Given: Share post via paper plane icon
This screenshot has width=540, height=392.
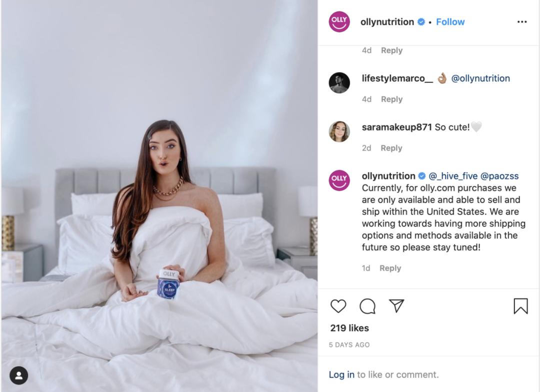Looking at the screenshot, I should [396, 305].
